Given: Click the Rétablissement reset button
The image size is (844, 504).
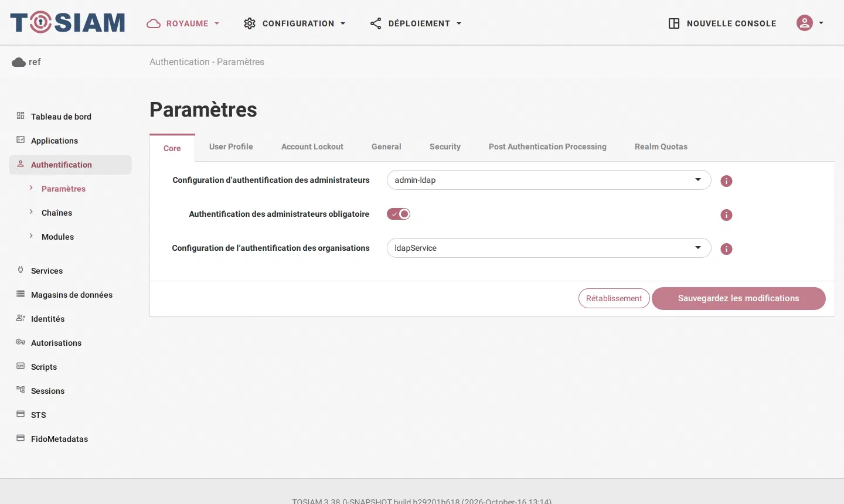Looking at the screenshot, I should [614, 298].
